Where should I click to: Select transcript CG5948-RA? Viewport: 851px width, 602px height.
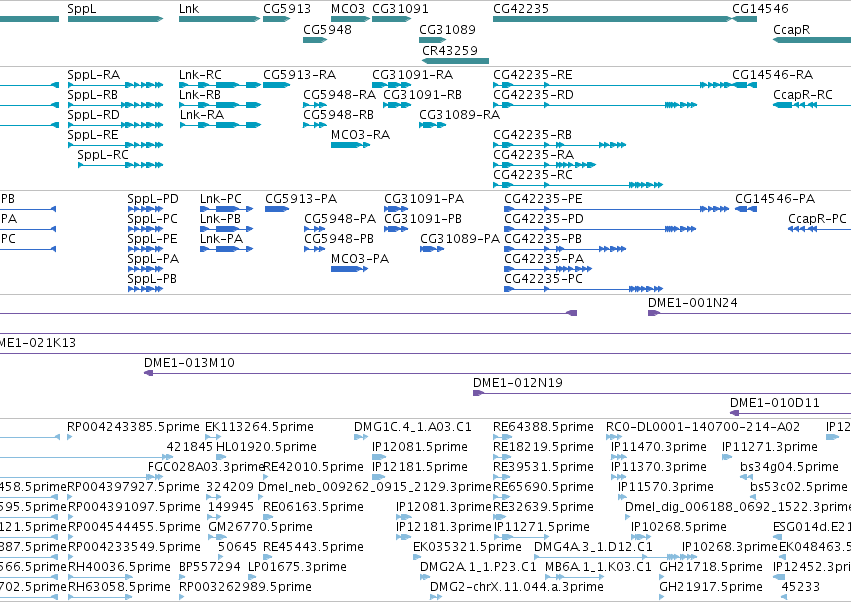tap(315, 105)
